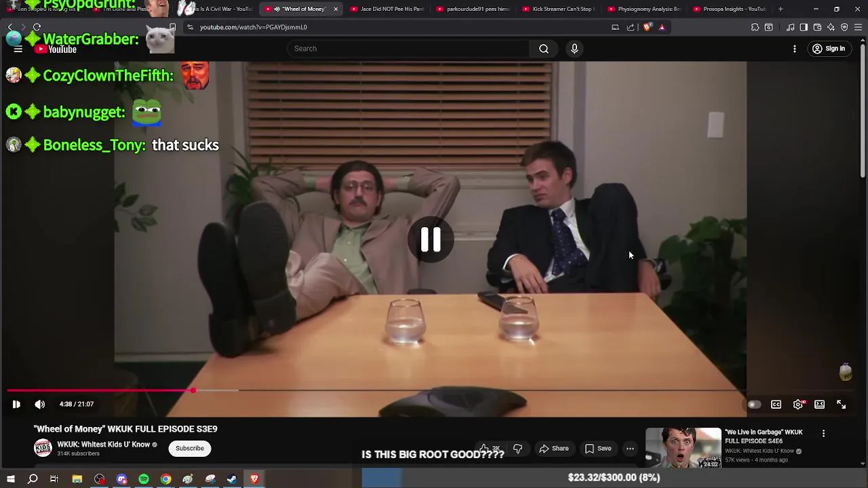
Task: Start voice search with the microphone icon
Action: (574, 49)
